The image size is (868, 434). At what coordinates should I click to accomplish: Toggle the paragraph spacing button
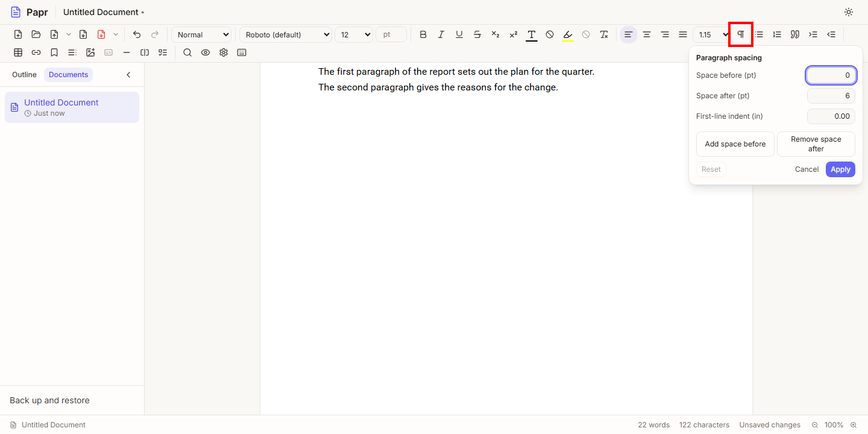click(x=741, y=34)
